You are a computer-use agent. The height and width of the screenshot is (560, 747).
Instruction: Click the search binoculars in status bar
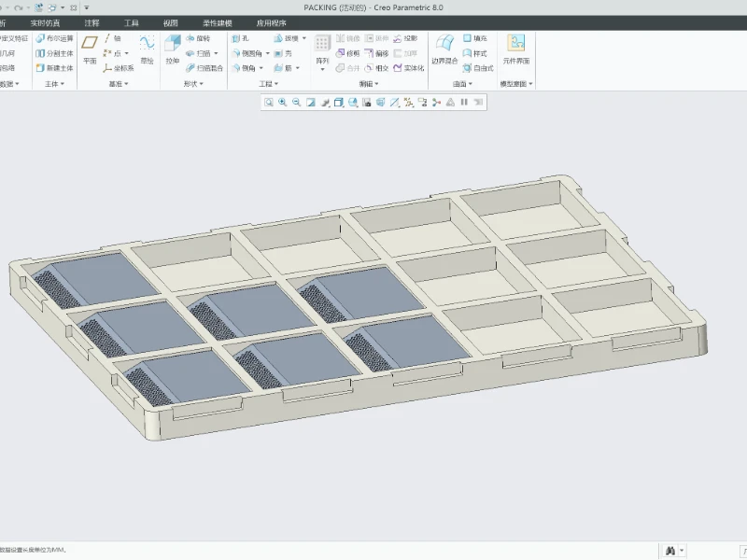pyautogui.click(x=670, y=551)
